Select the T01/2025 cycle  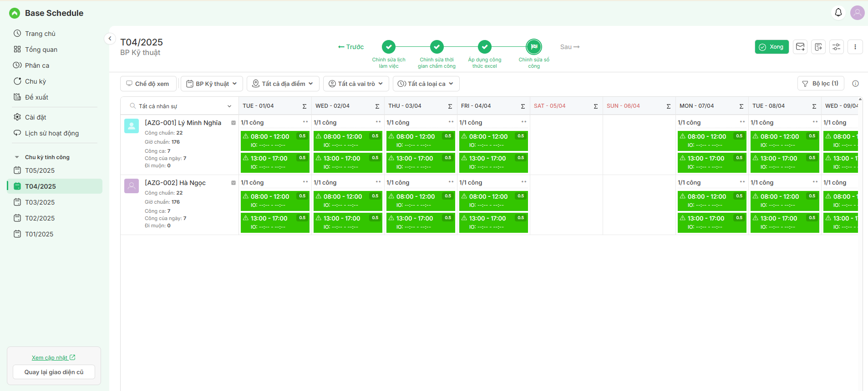coord(55,234)
